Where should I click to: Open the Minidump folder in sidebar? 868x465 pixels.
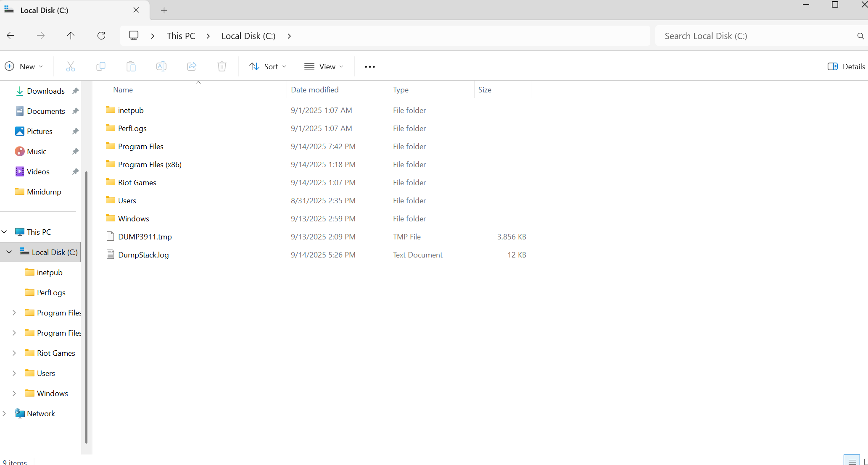tap(43, 192)
